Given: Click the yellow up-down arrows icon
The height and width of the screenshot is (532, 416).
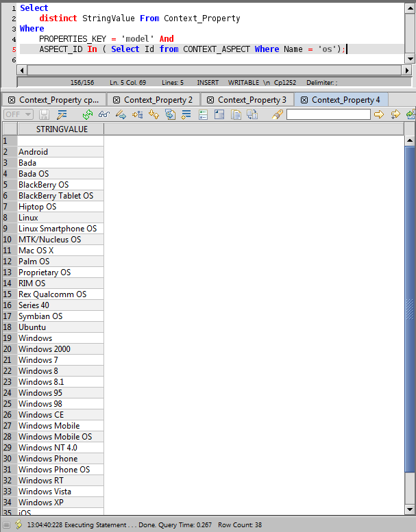Looking at the screenshot, I should (x=154, y=114).
